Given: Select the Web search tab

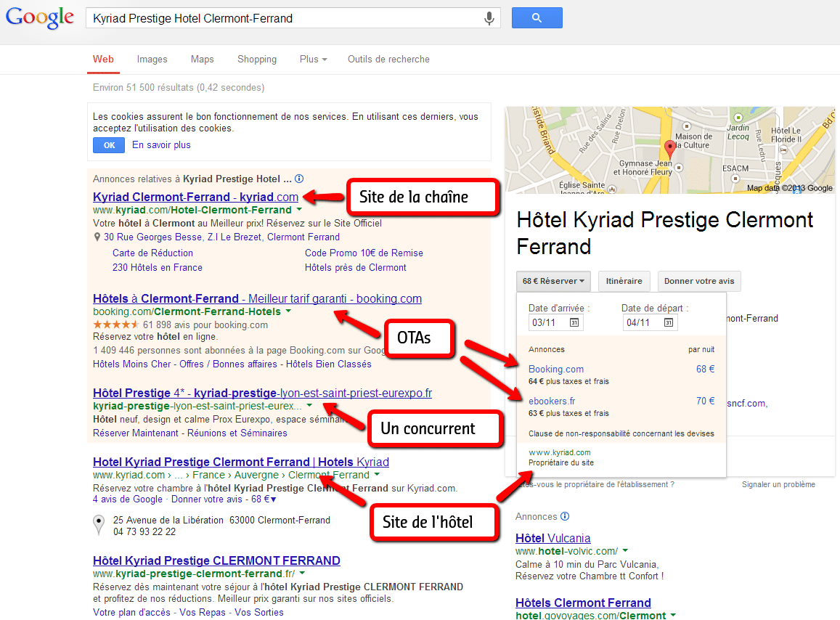Looking at the screenshot, I should click(x=103, y=60).
